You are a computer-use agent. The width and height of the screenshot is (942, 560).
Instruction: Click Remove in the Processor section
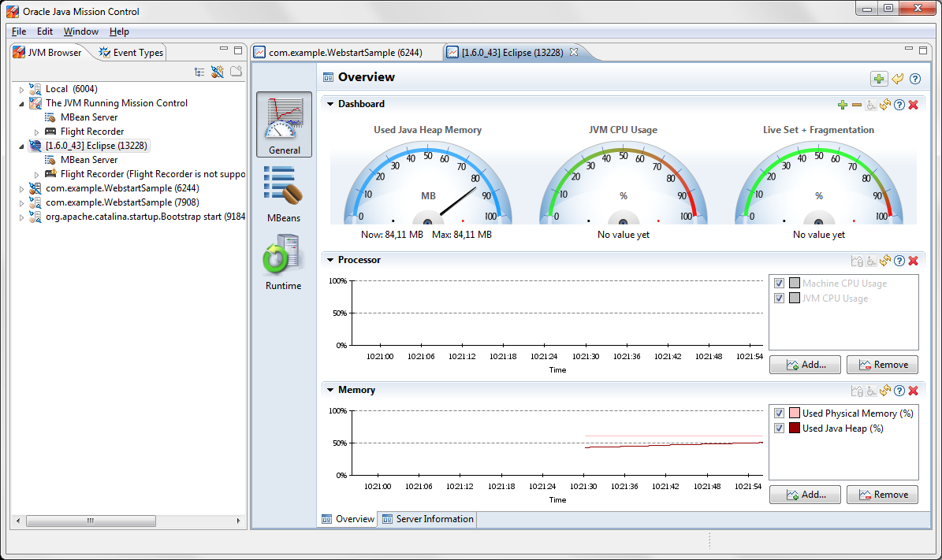pos(883,365)
